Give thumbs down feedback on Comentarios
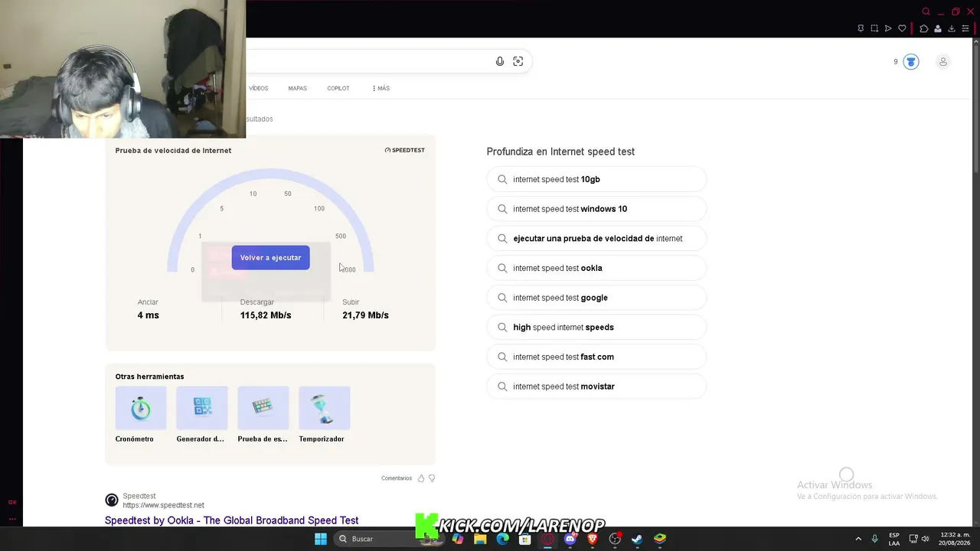 pos(432,478)
